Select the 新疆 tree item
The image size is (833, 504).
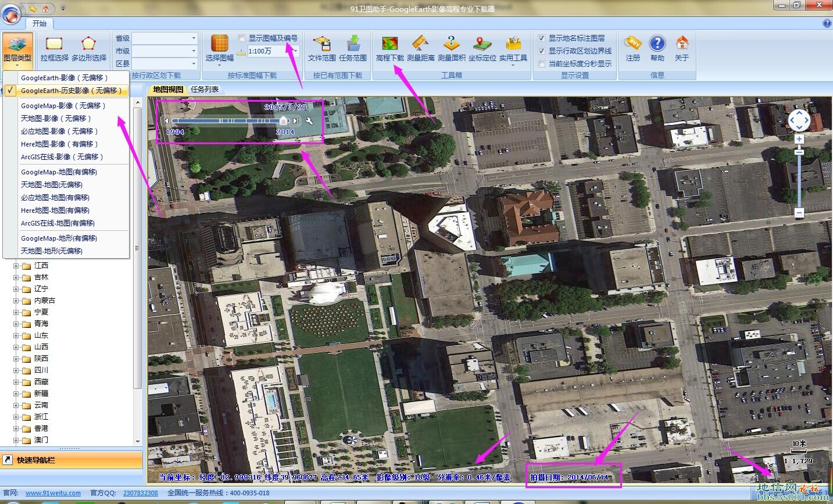click(41, 394)
